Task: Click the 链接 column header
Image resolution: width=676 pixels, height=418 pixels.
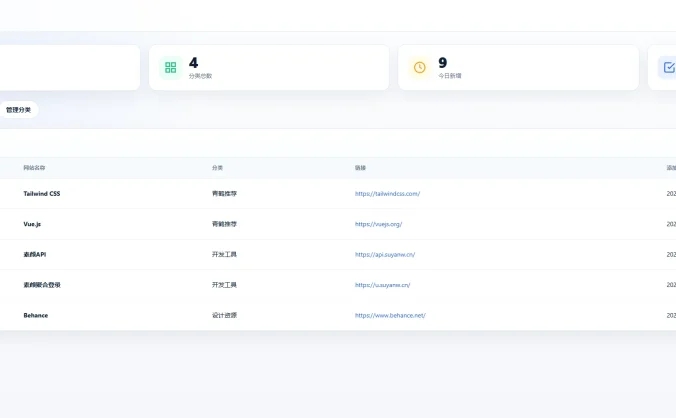Action: (x=360, y=168)
